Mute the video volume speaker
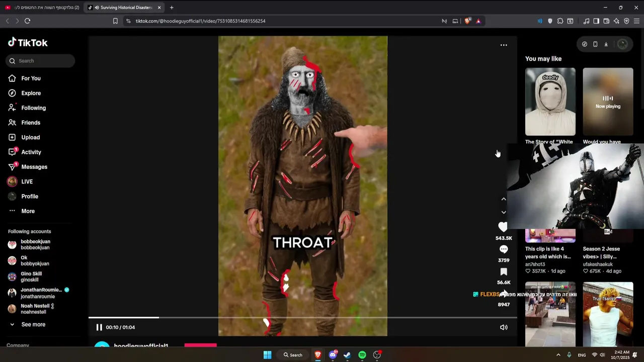Screen dimensions: 644x362 click(x=504, y=327)
